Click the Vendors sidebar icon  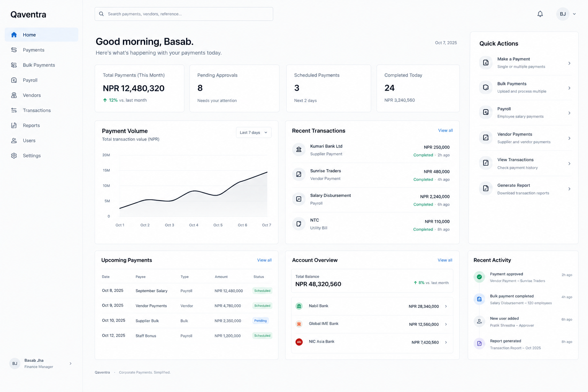(x=14, y=95)
